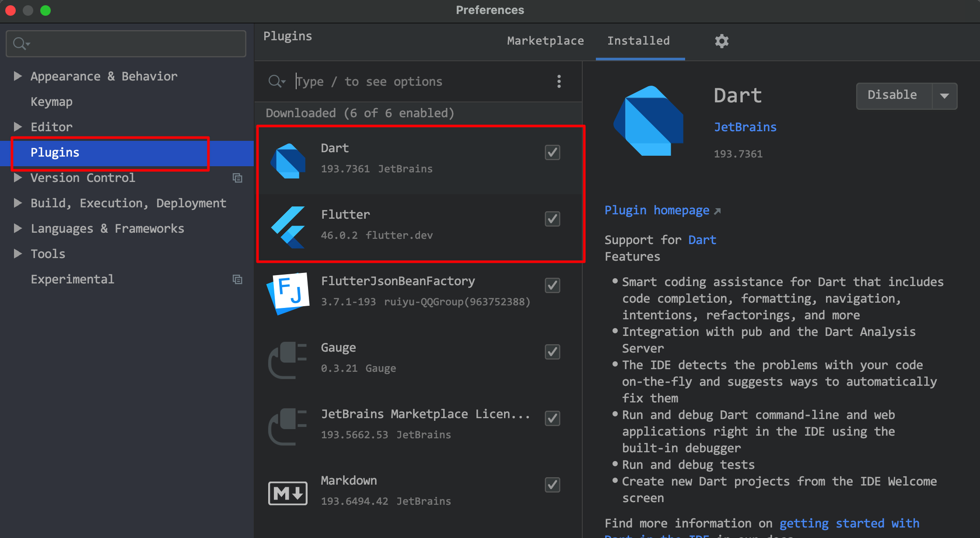Expand the Editor section arrow

pos(17,127)
